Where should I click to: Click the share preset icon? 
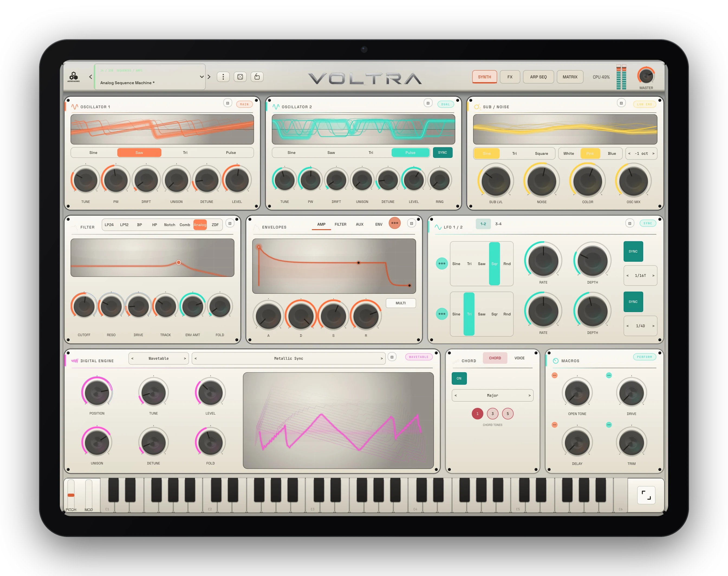click(x=257, y=77)
